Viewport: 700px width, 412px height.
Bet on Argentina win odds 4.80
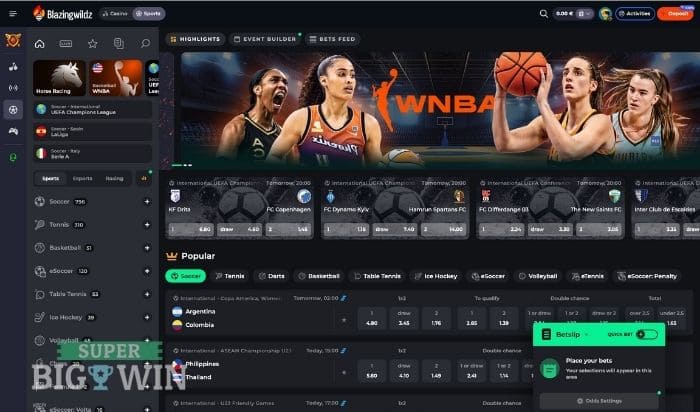pos(371,318)
